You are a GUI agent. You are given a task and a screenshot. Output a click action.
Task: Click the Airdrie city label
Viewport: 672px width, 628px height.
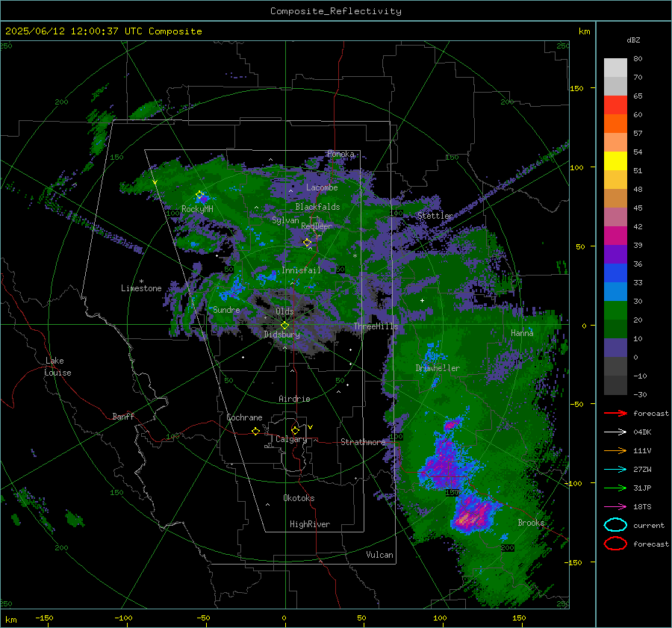[294, 399]
